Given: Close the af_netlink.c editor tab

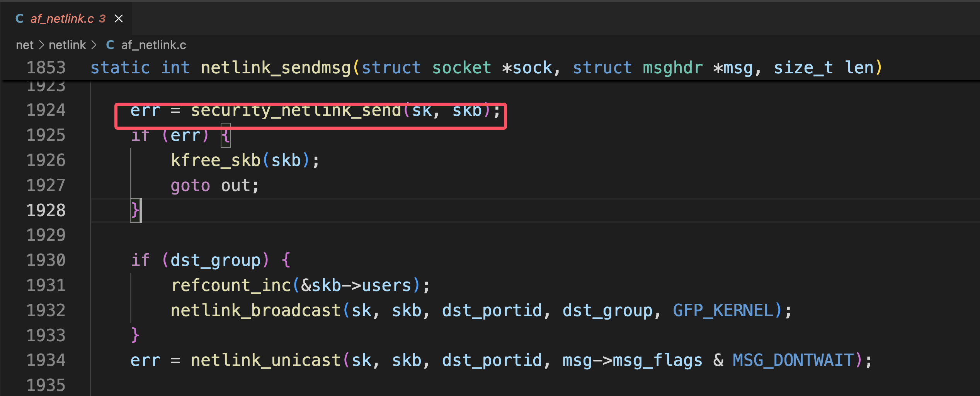Looking at the screenshot, I should pyautogui.click(x=119, y=19).
